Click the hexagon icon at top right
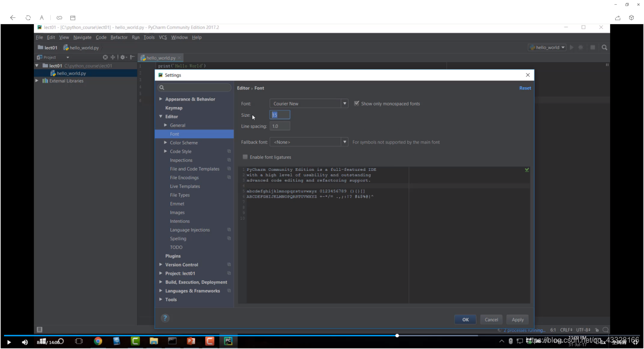The height and width of the screenshot is (349, 644). pos(631,18)
